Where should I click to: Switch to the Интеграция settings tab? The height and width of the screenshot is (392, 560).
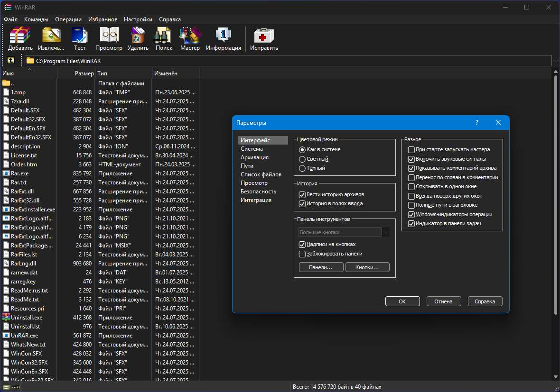click(256, 200)
